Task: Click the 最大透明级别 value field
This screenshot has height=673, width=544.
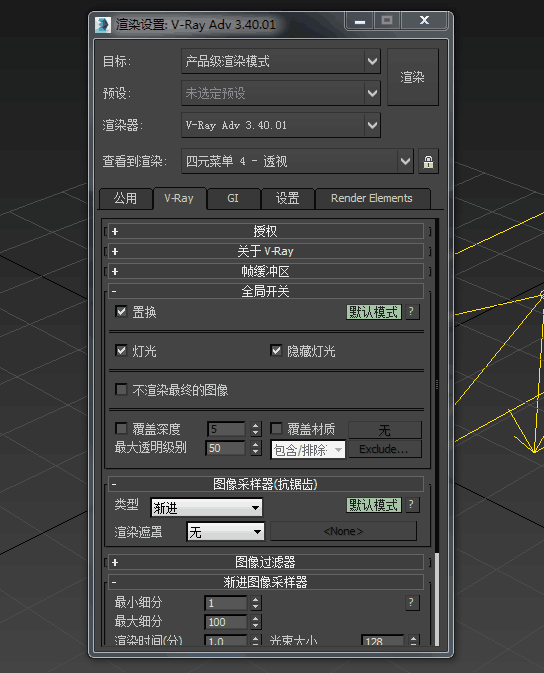Action: coord(226,448)
